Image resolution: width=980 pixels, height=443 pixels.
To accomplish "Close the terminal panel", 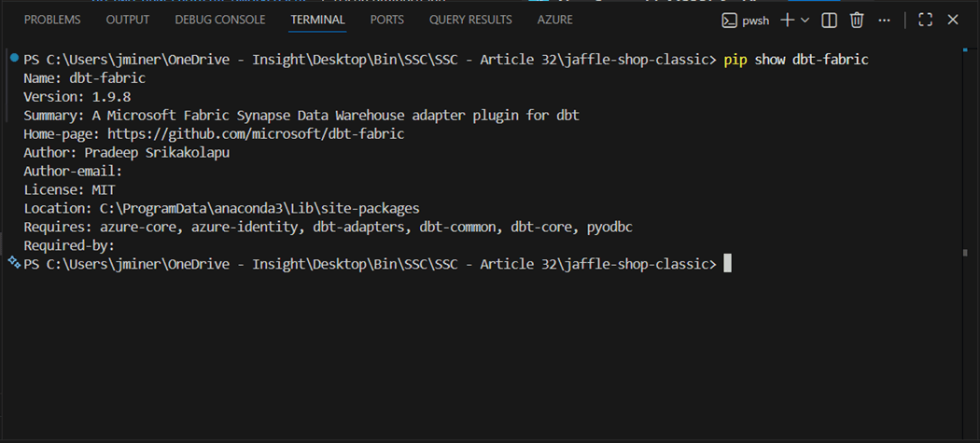I will (x=953, y=20).
